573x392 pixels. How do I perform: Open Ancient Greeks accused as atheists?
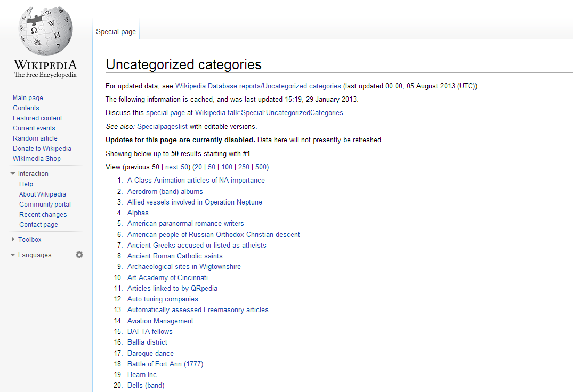point(197,246)
